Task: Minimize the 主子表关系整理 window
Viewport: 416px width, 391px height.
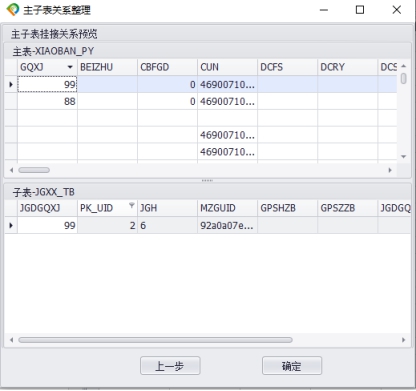Action: 324,10
